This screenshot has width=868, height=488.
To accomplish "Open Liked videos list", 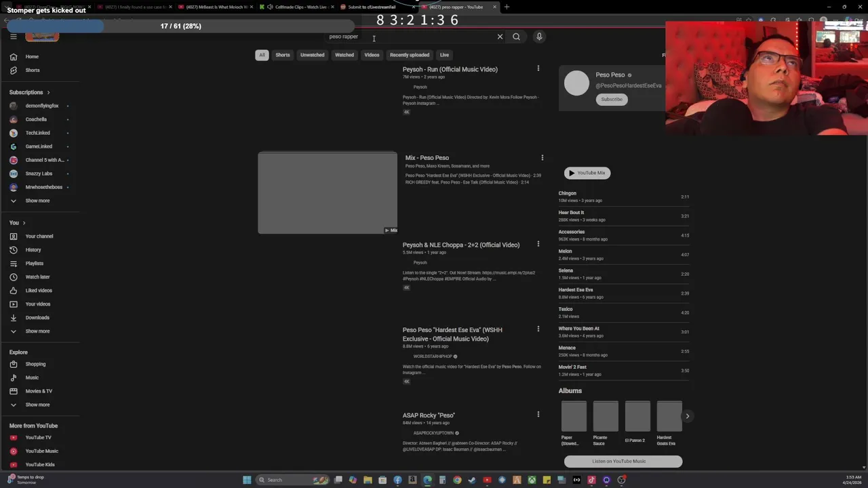I will click(39, 291).
